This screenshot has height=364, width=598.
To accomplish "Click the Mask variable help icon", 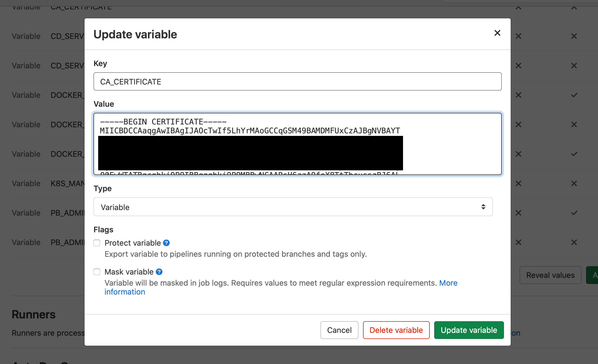I will tap(159, 271).
